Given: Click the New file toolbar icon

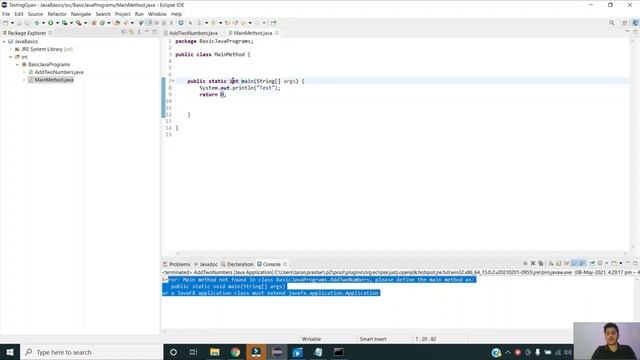Looking at the screenshot, I should coord(6,23).
